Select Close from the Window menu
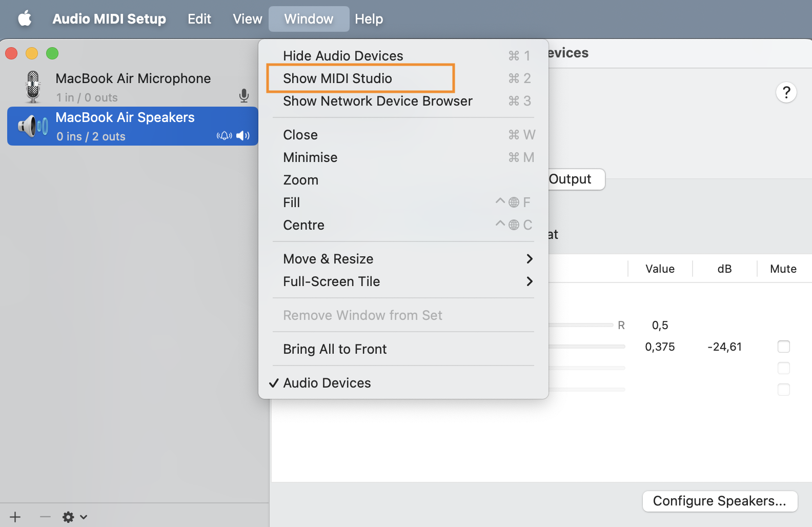This screenshot has height=527, width=812. click(x=403, y=135)
